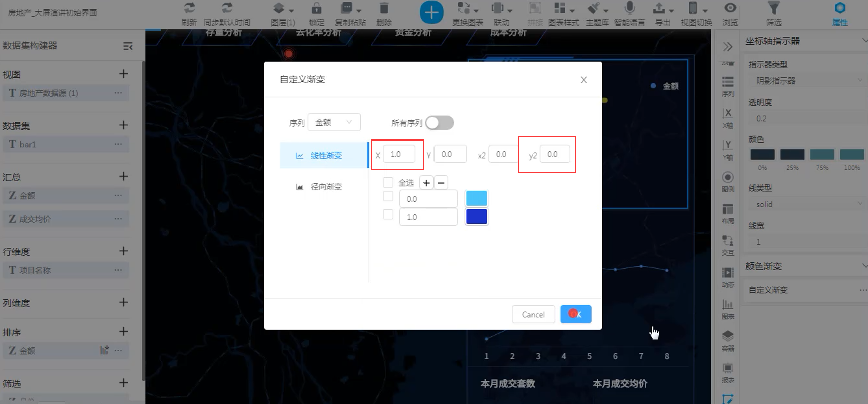Add a 排序 field with plus
Viewport: 868px width, 404px height.
[x=124, y=331]
